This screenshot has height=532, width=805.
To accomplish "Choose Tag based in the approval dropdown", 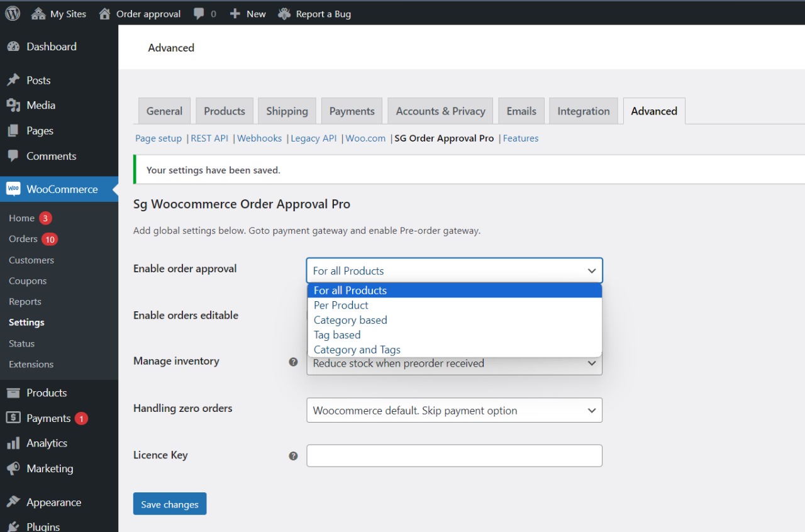I will 337,335.
